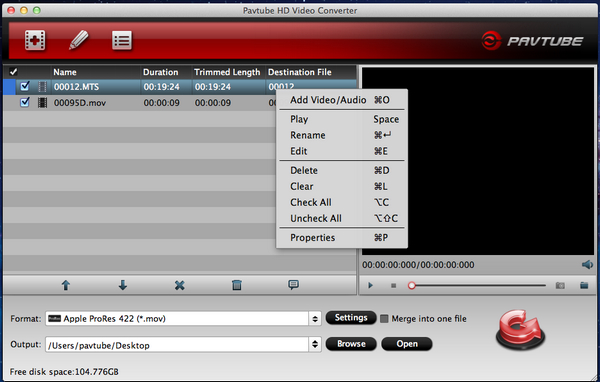Viewport: 600px width, 382px height.
Task: Click the Settings button
Action: 351,318
